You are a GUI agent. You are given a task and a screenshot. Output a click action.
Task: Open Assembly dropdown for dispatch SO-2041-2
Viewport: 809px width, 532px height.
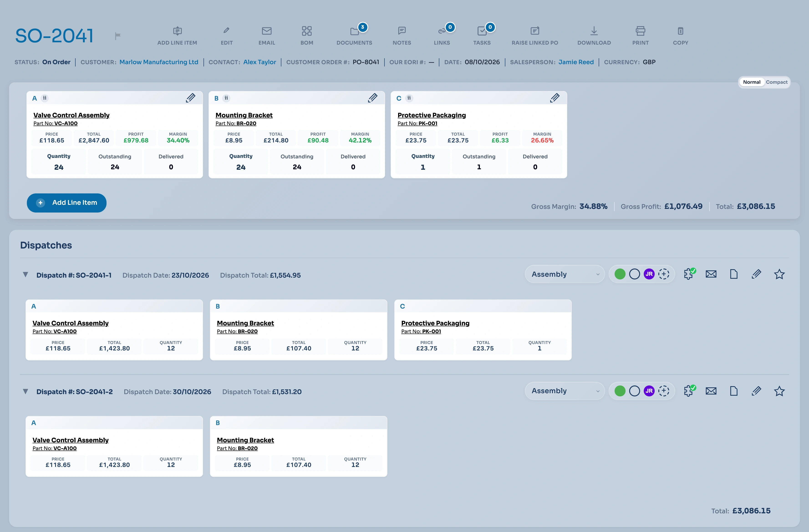pos(565,391)
